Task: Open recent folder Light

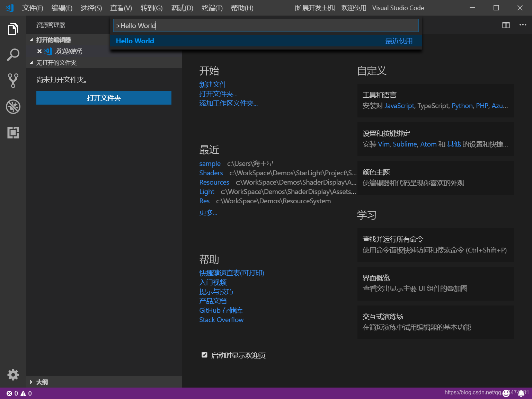Action: [207, 192]
